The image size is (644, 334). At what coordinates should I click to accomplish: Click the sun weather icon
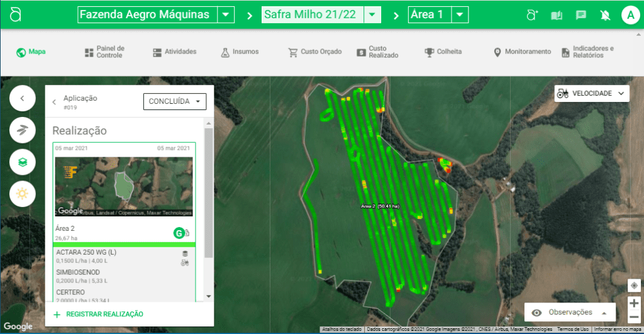point(23,193)
